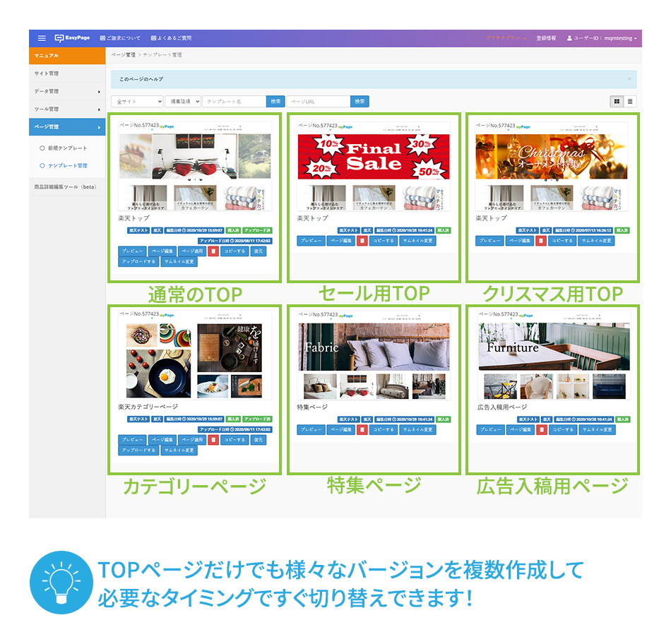Delete 広告入稿用ページ via its trash icon
Image resolution: width=671 pixels, height=644 pixels.
542,429
